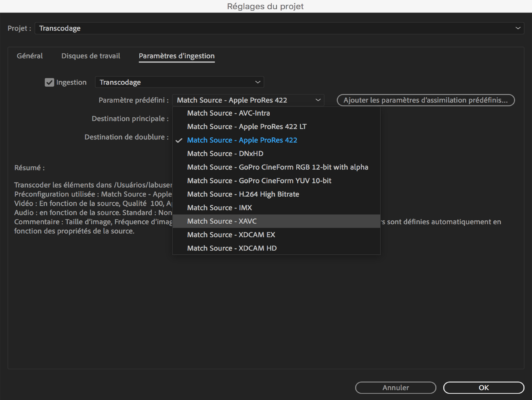This screenshot has width=532, height=400.
Task: Choose Match Source - AVC-Intra preset
Action: pos(228,113)
